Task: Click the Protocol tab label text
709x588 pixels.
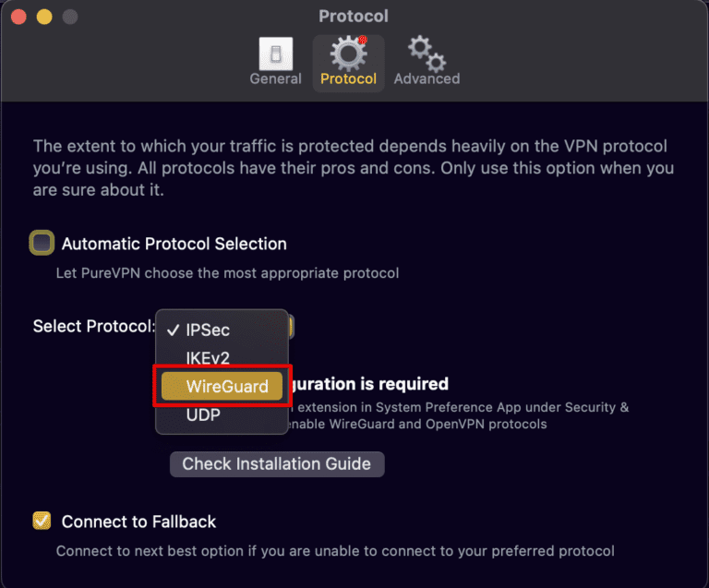Action: click(x=348, y=79)
